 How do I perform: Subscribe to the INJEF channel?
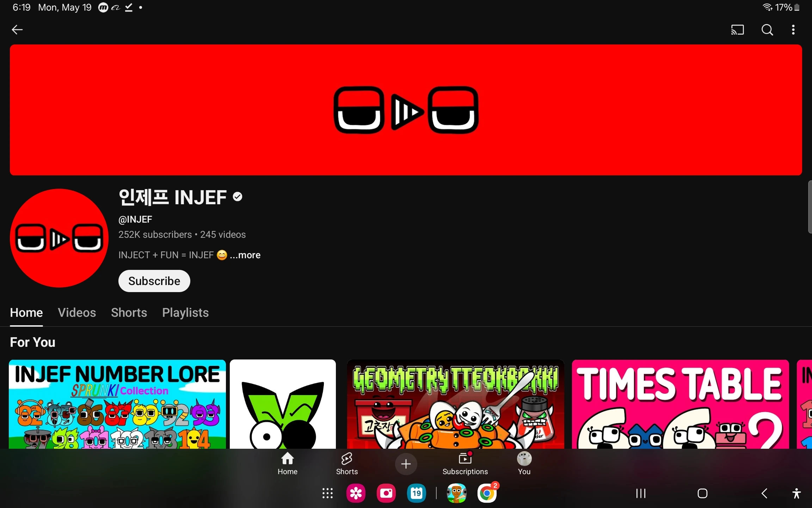pyautogui.click(x=154, y=281)
